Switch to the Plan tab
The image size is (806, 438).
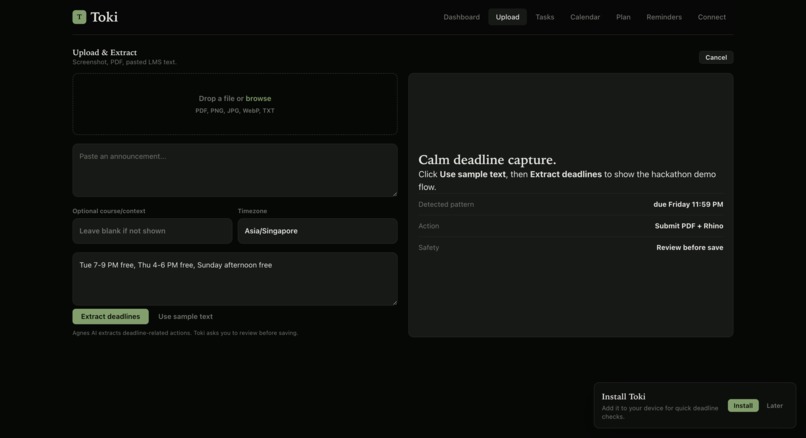coord(623,17)
